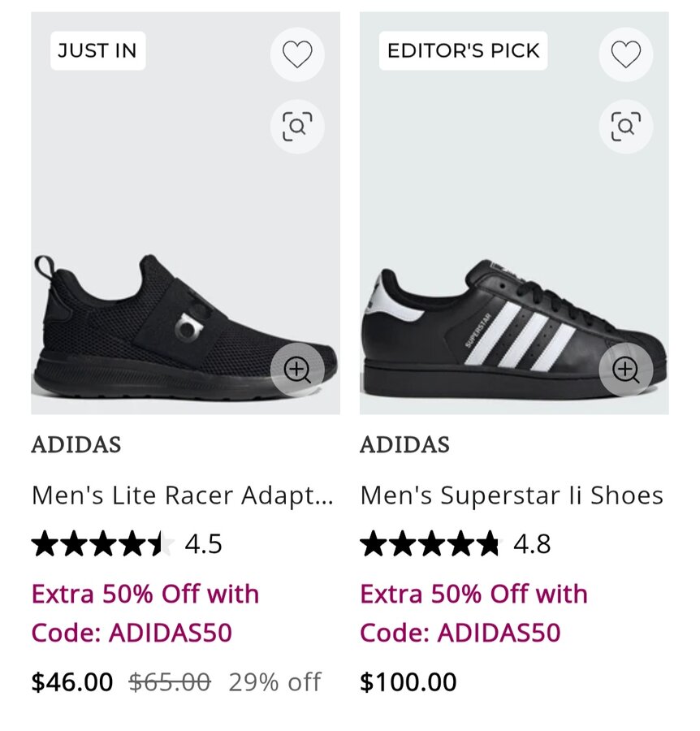Image resolution: width=700 pixels, height=731 pixels.
Task: Select ADIDAS brand above Superstar Ii
Action: [404, 445]
